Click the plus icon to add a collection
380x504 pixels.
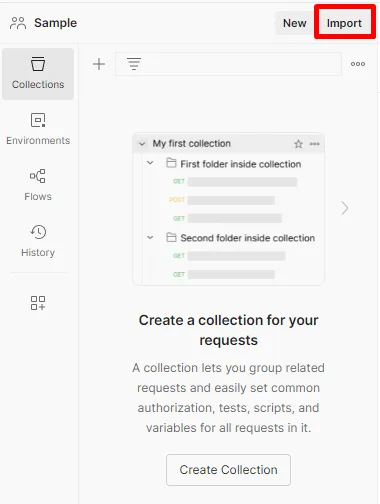[x=99, y=64]
